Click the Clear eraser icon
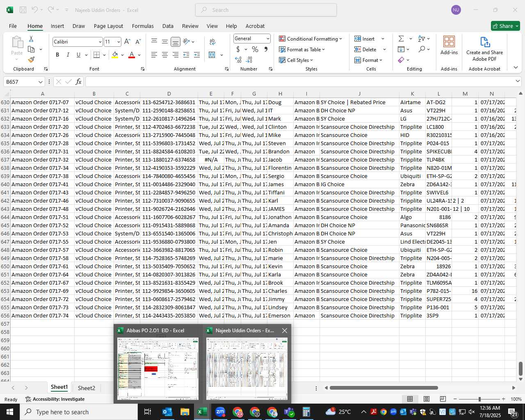This screenshot has width=525, height=420. coord(401,60)
